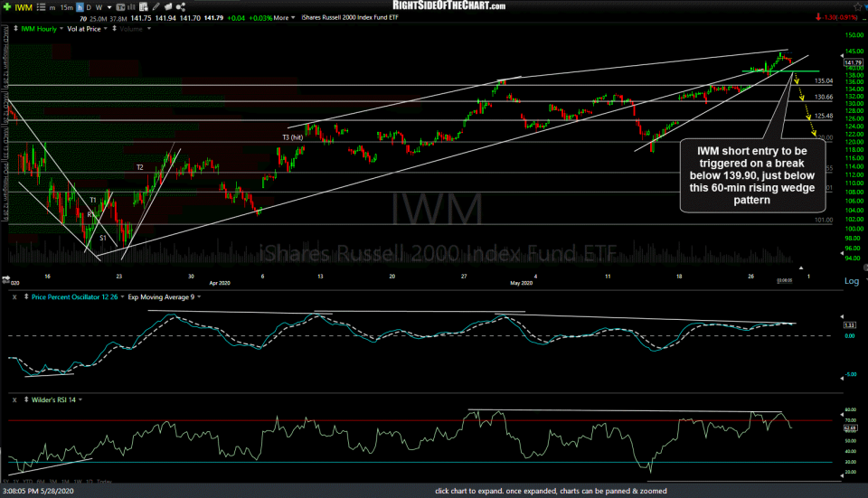Click the 'Apr 2020' time axis label
This screenshot has height=498, width=868.
click(220, 283)
